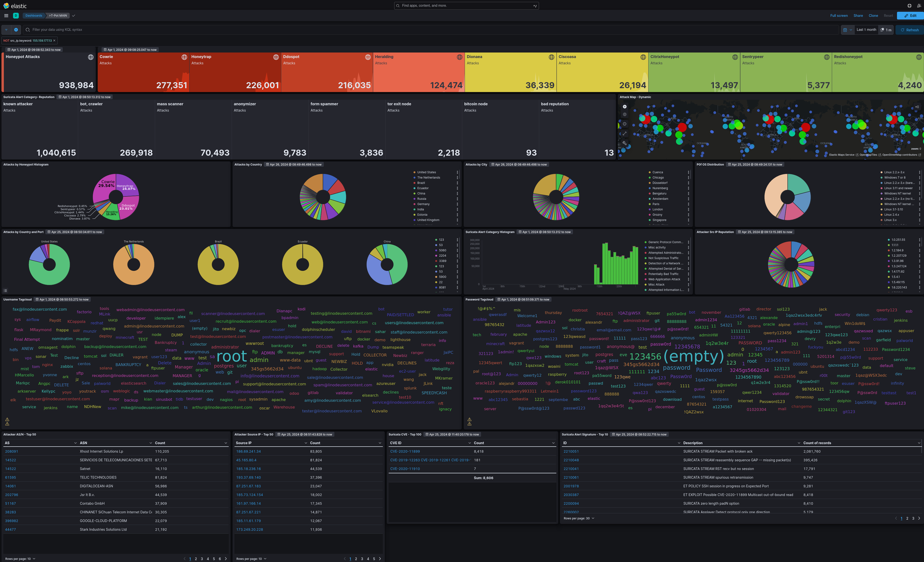This screenshot has width=924, height=562.
Task: Open the Source IP column header dropdown
Action: point(306,443)
